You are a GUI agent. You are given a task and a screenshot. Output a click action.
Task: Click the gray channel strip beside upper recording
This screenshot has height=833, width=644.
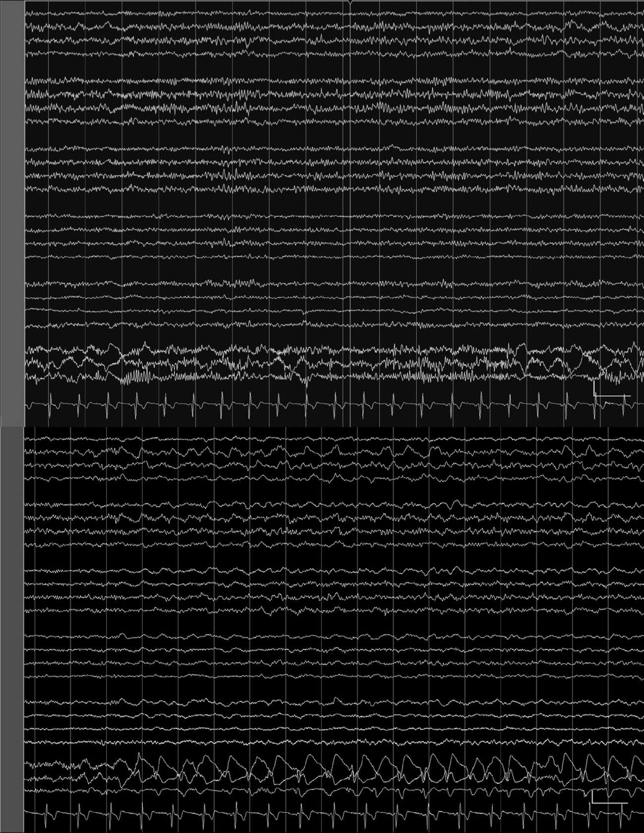coord(12,213)
